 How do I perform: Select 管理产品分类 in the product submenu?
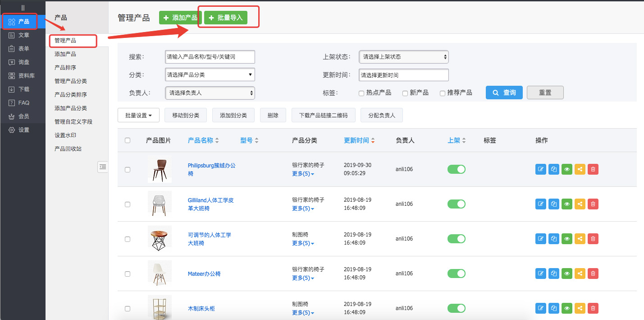click(71, 81)
